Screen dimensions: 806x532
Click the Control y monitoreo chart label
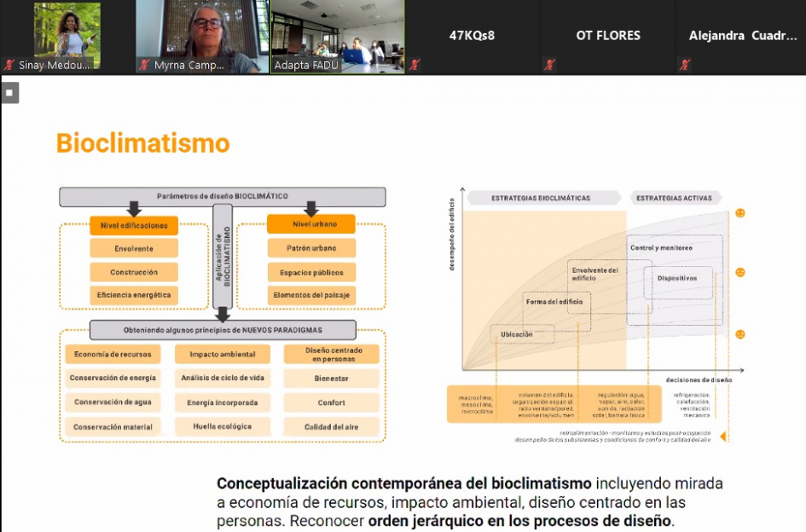coord(661,248)
